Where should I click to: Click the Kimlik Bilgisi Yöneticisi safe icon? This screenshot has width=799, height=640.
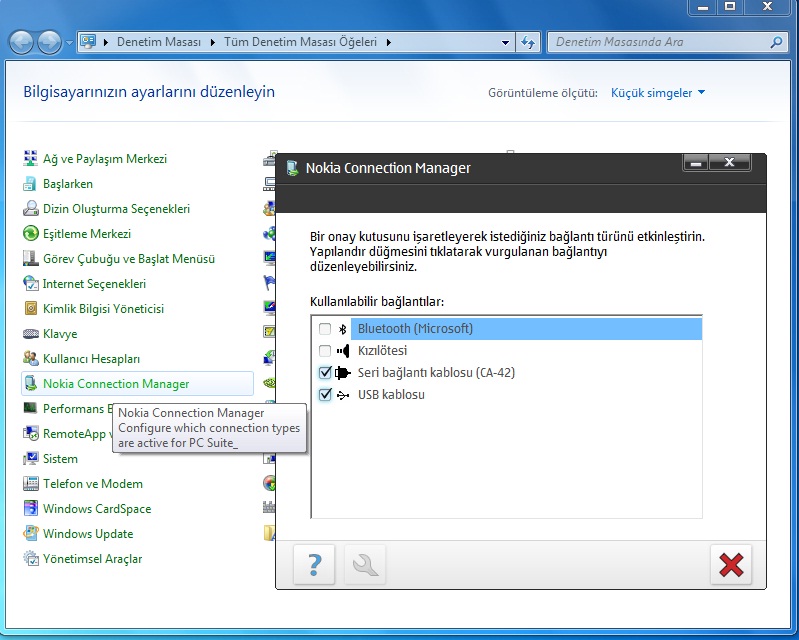pyautogui.click(x=31, y=308)
